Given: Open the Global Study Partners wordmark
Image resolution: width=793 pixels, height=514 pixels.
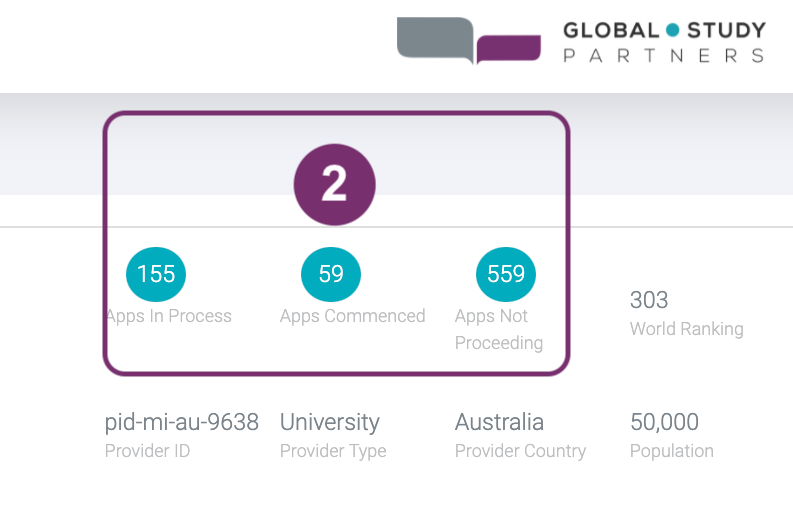Looking at the screenshot, I should point(664,42).
